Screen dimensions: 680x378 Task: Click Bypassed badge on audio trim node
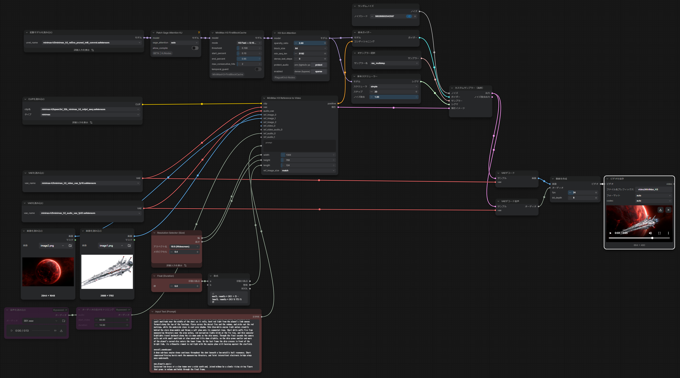click(123, 310)
